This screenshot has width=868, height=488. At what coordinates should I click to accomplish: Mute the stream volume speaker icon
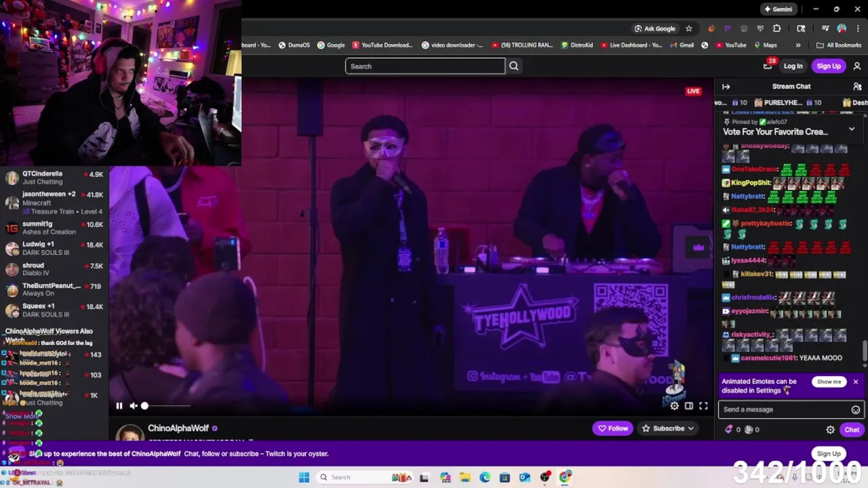click(x=134, y=406)
